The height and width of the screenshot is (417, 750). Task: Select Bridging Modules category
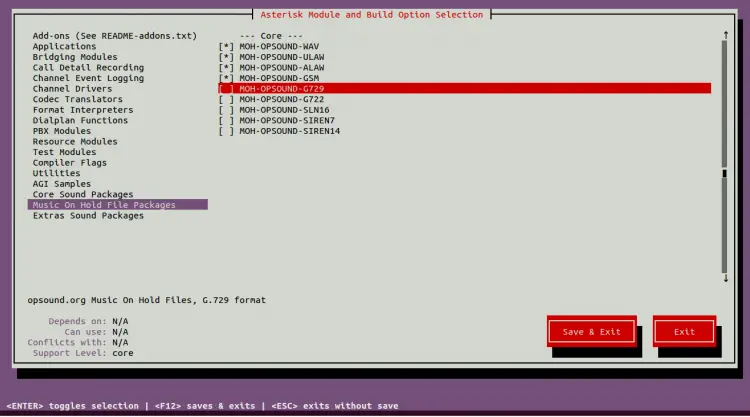tap(75, 57)
